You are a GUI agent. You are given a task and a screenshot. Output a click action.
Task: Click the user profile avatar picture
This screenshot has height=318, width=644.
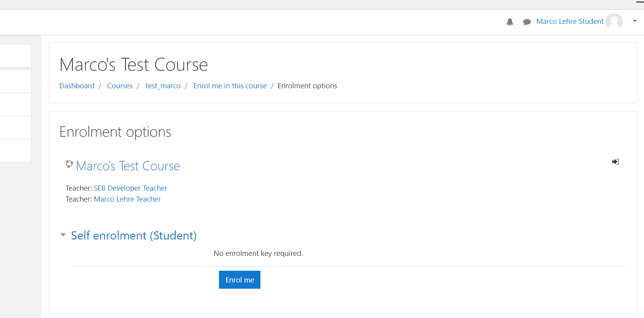(614, 21)
